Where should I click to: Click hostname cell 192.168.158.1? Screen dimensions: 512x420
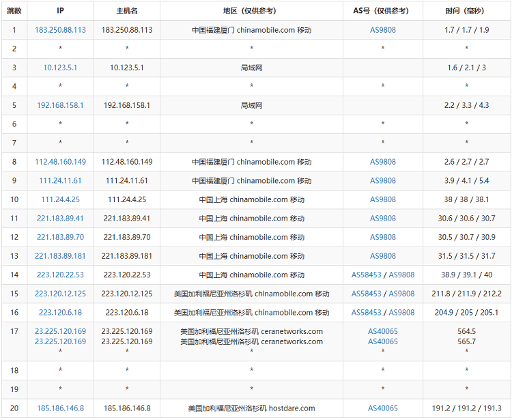127,105
